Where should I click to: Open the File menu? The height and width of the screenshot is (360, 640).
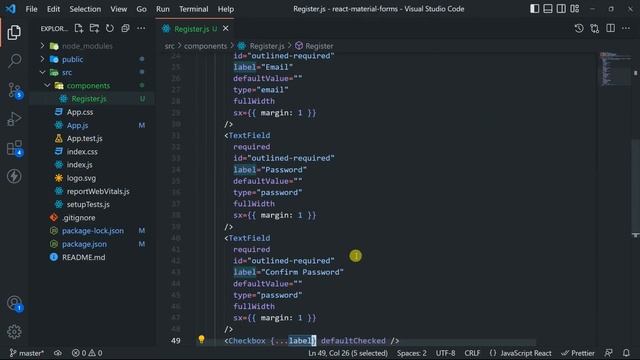31,9
